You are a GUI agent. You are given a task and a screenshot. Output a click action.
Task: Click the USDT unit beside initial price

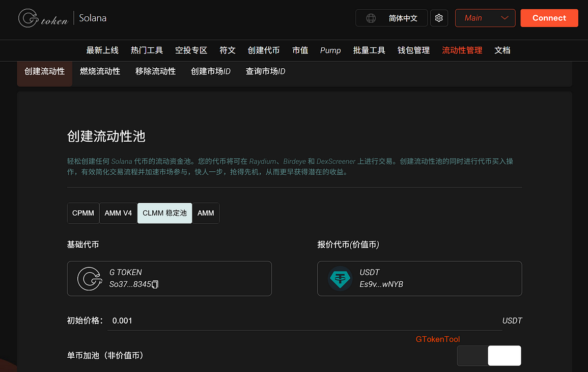click(512, 321)
